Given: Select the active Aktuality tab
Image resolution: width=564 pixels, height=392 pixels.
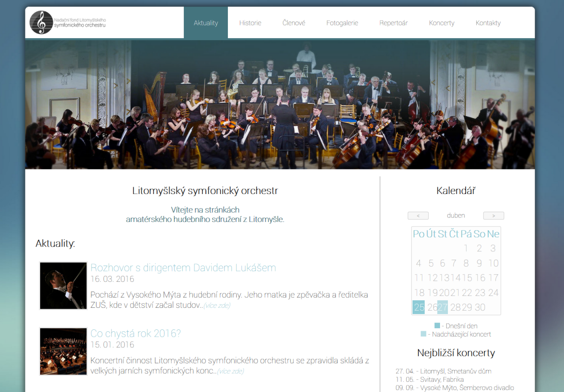Looking at the screenshot, I should [206, 23].
